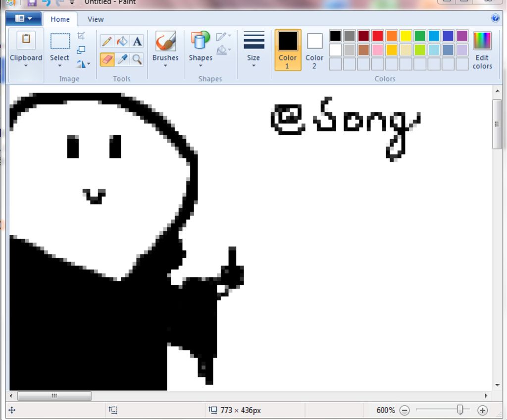Open Edit colors dialog

tap(482, 50)
